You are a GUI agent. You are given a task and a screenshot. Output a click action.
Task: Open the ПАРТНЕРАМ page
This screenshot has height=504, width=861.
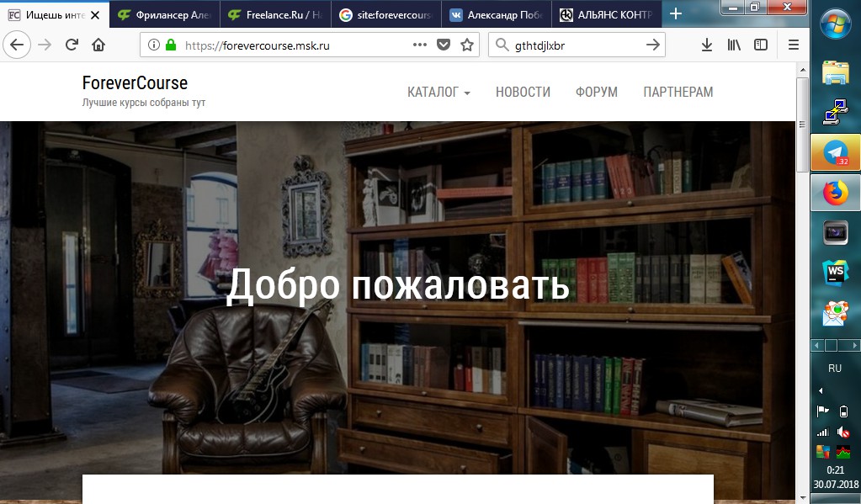[x=678, y=92]
